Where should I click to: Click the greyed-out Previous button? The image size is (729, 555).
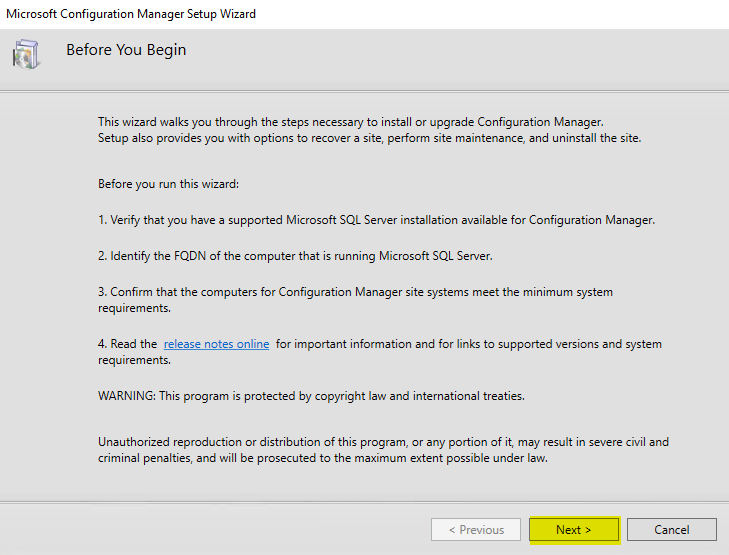click(x=475, y=529)
